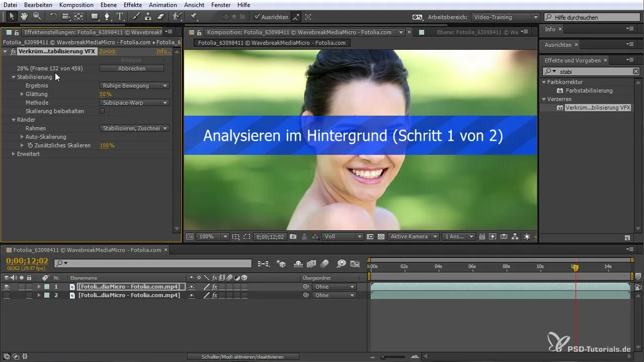The width and height of the screenshot is (644, 362).
Task: Click the Hilfe durchsuchen search field
Action: pyautogui.click(x=592, y=17)
